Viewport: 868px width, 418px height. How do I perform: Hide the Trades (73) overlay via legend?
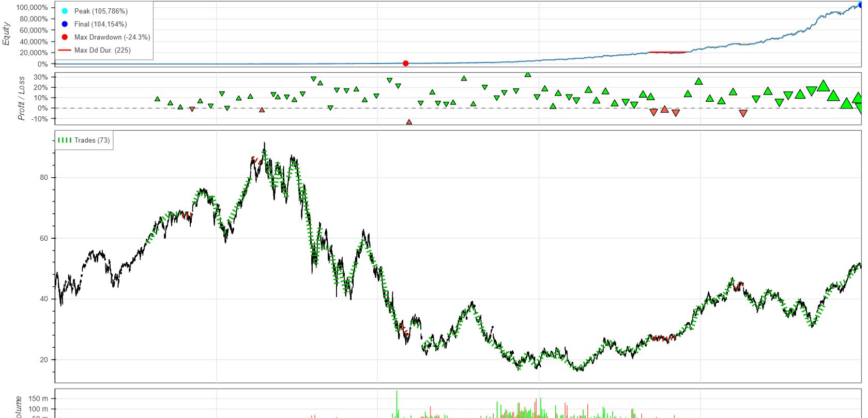pyautogui.click(x=84, y=140)
